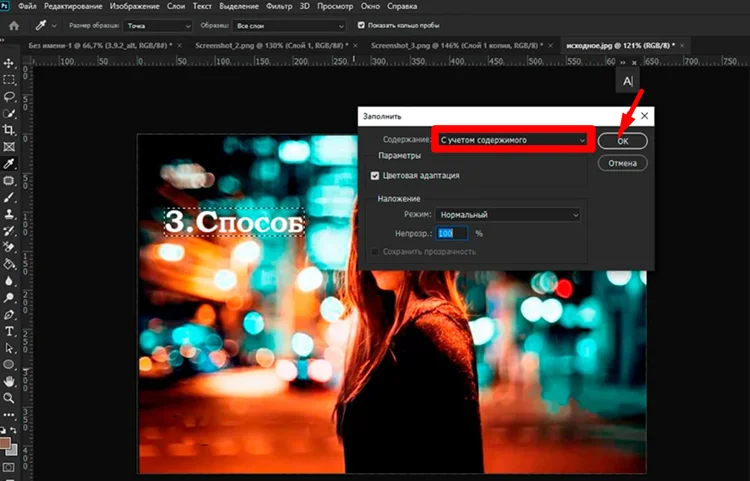Select the Type tool (T icon)
This screenshot has width=750, height=481.
[9, 331]
